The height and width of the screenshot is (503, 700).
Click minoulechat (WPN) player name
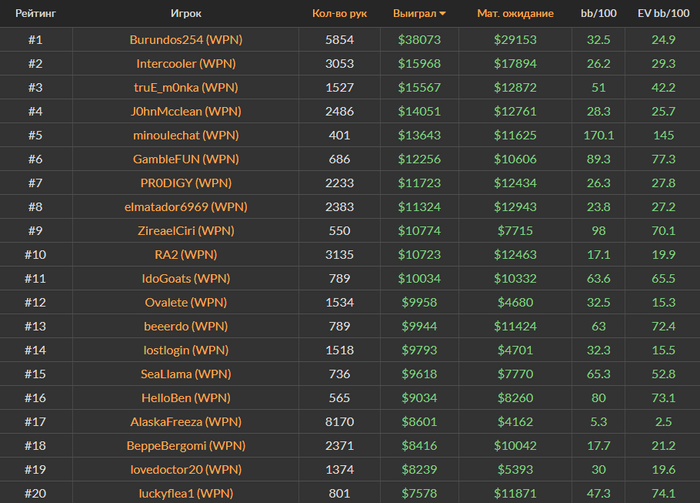[186, 135]
